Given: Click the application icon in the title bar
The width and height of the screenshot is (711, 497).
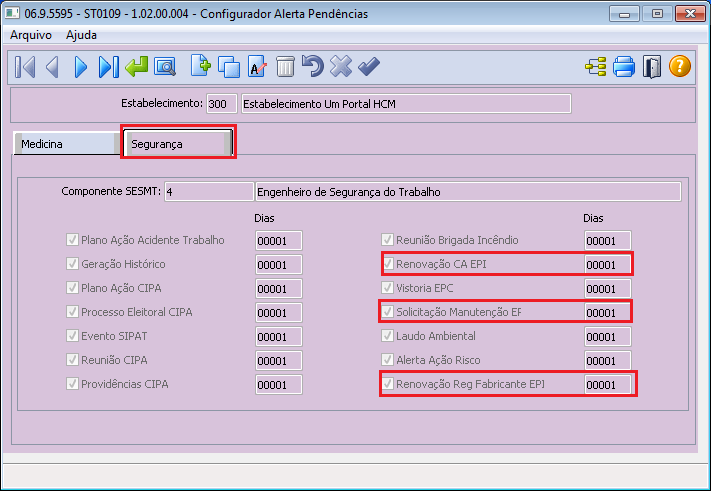Looking at the screenshot, I should [x=12, y=13].
